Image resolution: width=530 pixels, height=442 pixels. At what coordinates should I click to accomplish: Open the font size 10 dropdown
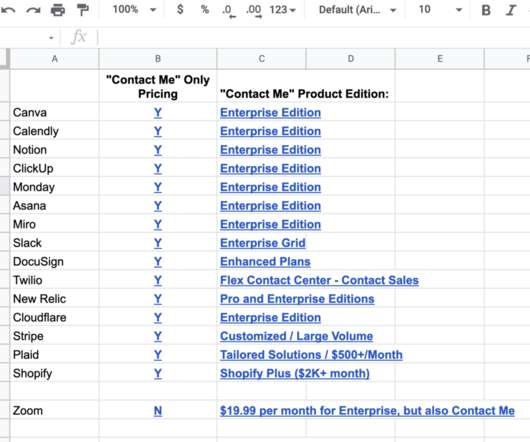point(440,10)
